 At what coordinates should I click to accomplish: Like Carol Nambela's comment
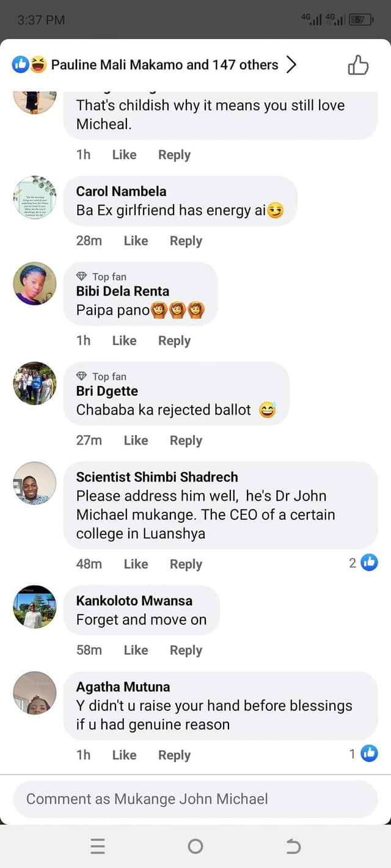click(136, 241)
